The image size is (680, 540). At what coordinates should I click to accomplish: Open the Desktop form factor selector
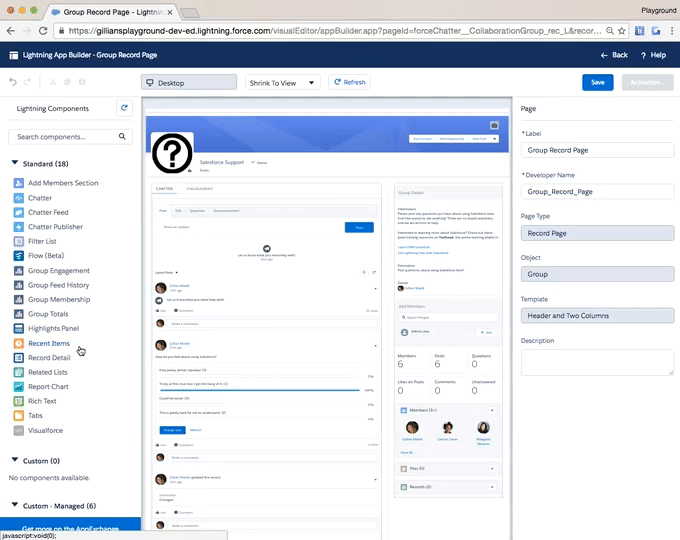point(189,82)
